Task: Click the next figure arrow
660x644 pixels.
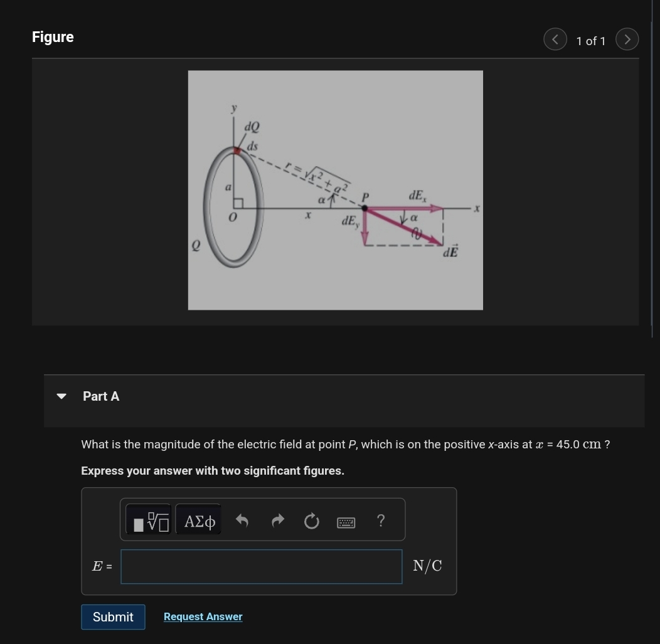Action: click(627, 39)
